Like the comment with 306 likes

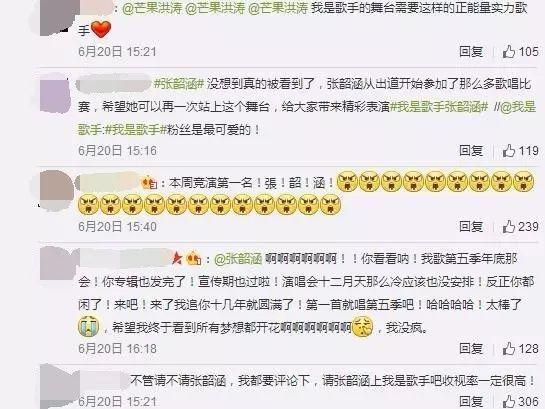(509, 401)
